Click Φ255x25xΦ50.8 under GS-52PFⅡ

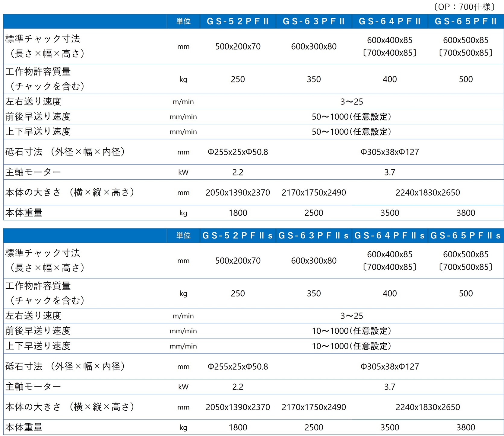tap(238, 152)
